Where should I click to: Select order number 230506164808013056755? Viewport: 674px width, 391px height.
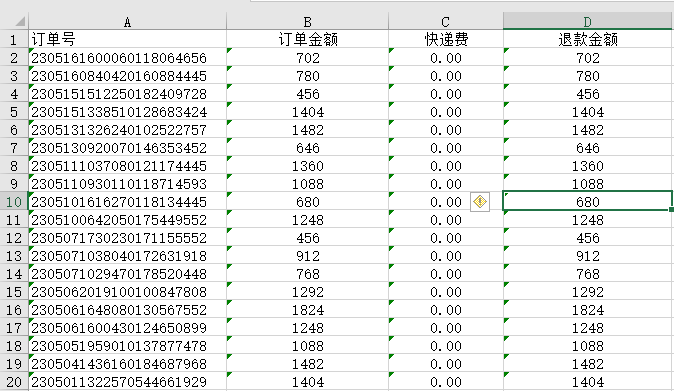pos(127,310)
